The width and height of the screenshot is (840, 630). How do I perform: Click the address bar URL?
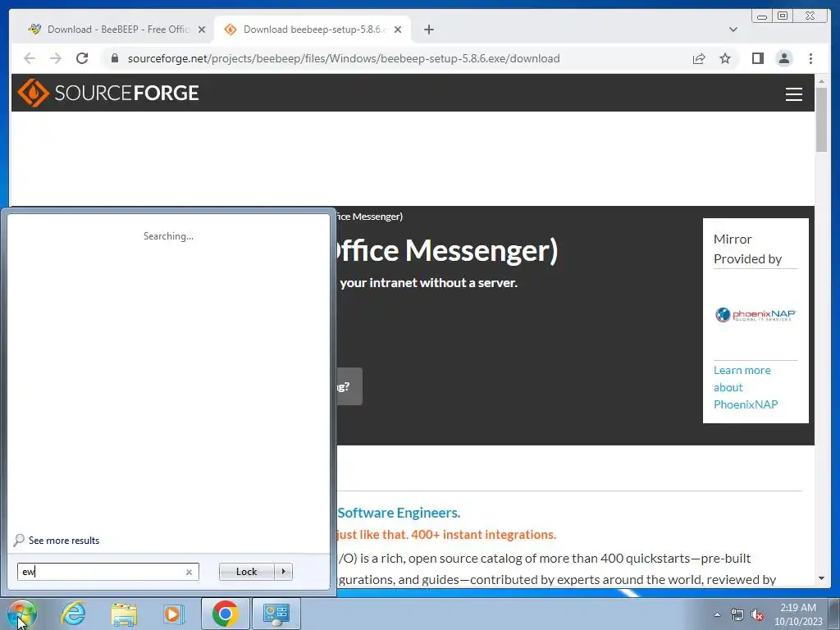[344, 58]
